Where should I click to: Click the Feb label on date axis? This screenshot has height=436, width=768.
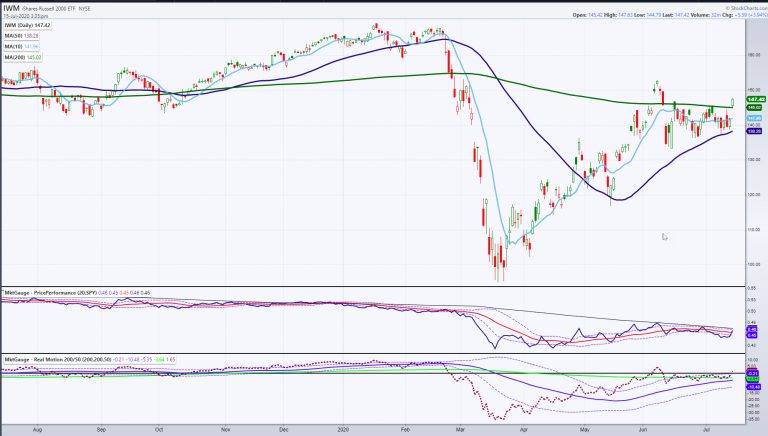coord(405,430)
